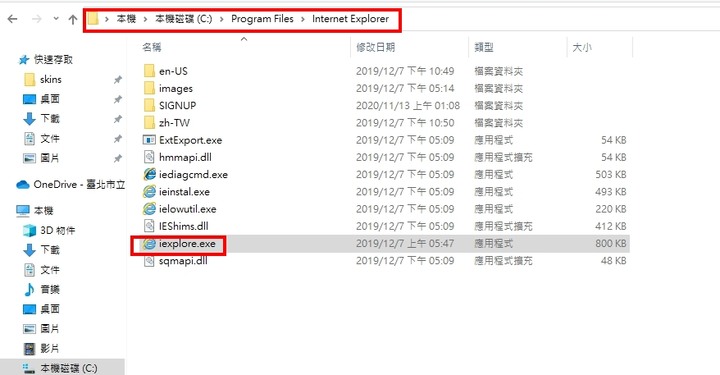Open pinned 桌面 under 快速存取
The height and width of the screenshot is (375, 720).
[50, 99]
